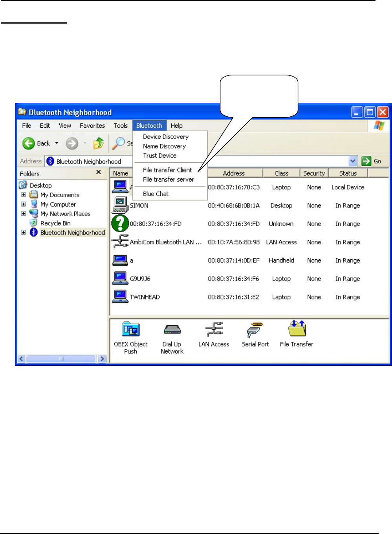The image size is (392, 534).
Task: Select the laptop icon for device a
Action: click(120, 260)
